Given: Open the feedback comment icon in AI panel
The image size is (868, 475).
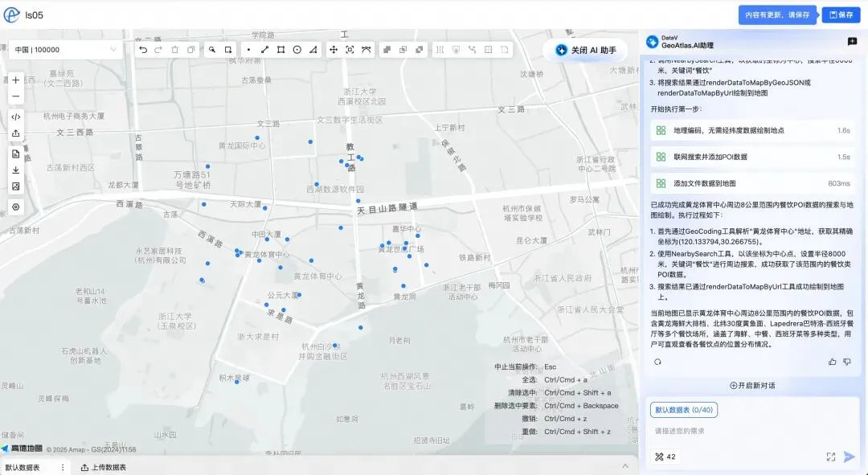Looking at the screenshot, I should (852, 42).
